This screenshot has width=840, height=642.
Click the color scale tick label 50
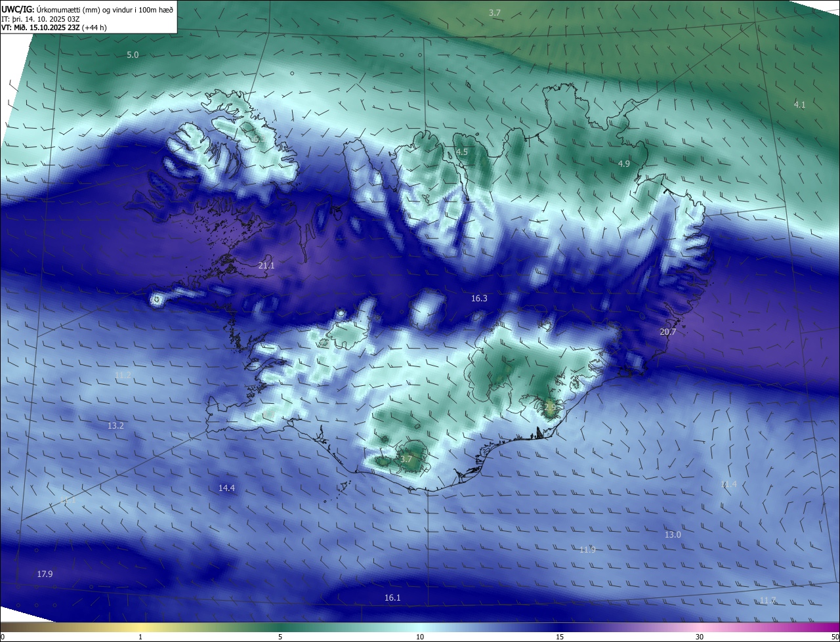click(834, 637)
